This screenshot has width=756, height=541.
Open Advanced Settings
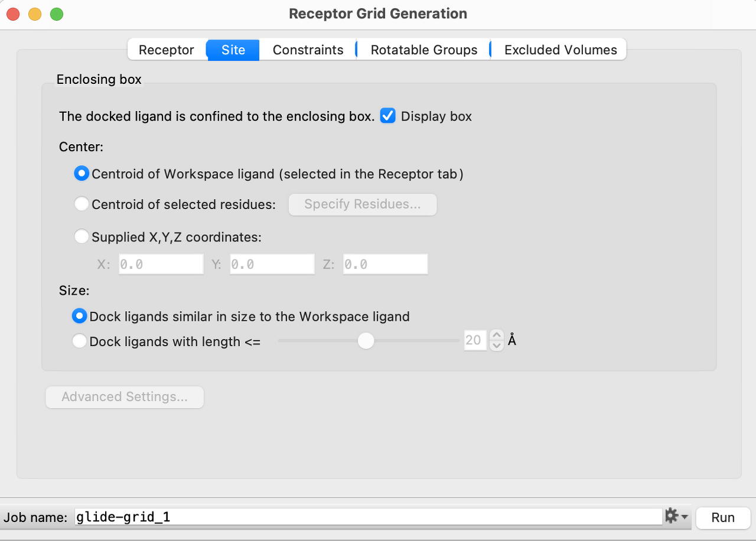coord(124,397)
